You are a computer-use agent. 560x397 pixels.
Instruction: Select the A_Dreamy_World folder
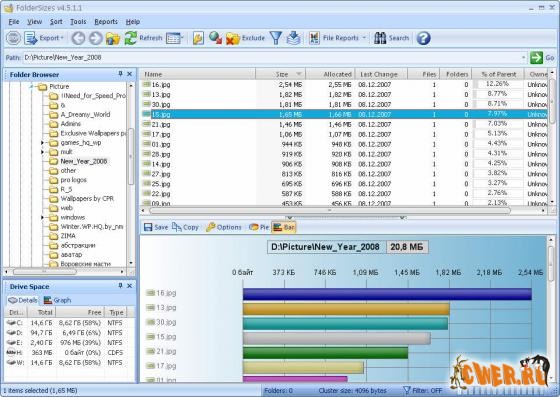pyautogui.click(x=85, y=115)
